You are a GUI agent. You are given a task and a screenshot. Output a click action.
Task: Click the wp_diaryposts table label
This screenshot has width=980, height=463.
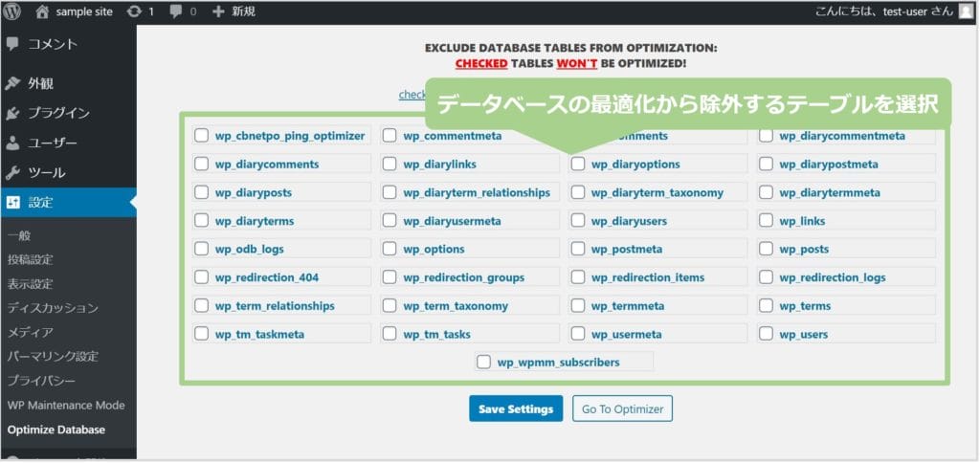(253, 192)
